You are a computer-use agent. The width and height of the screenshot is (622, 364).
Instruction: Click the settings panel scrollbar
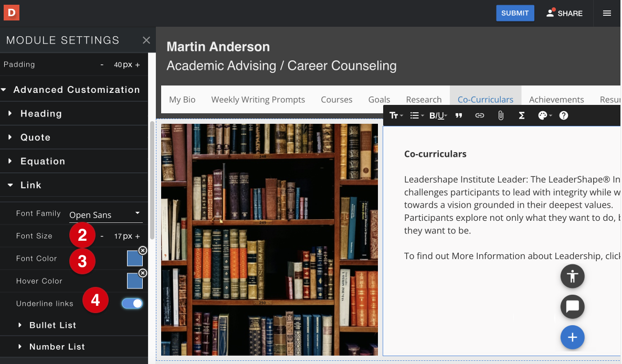point(152,180)
